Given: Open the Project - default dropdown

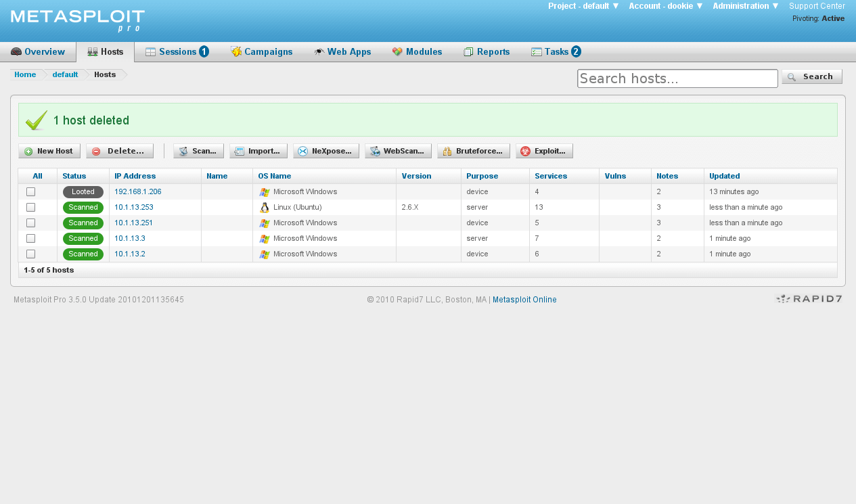Looking at the screenshot, I should pyautogui.click(x=583, y=6).
